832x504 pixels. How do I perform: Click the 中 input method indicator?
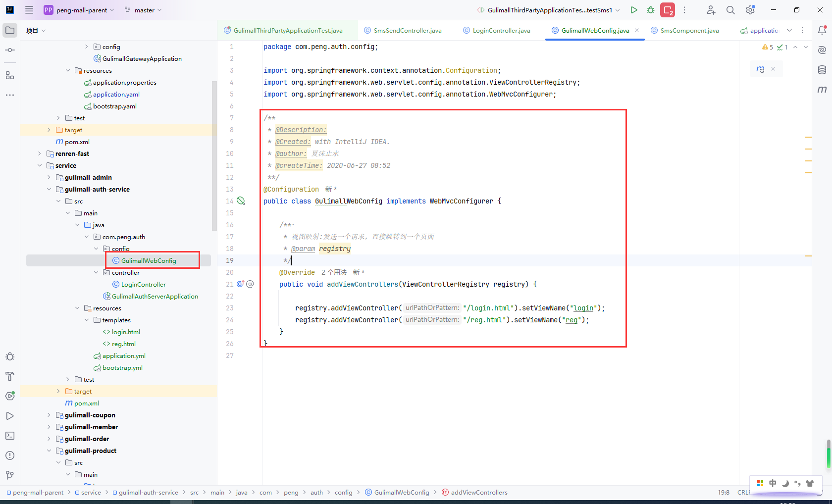[x=773, y=483]
